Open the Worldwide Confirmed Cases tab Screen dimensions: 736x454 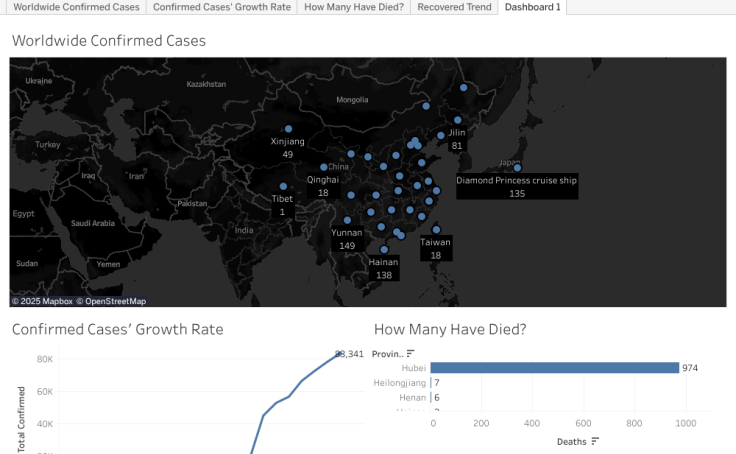[76, 7]
